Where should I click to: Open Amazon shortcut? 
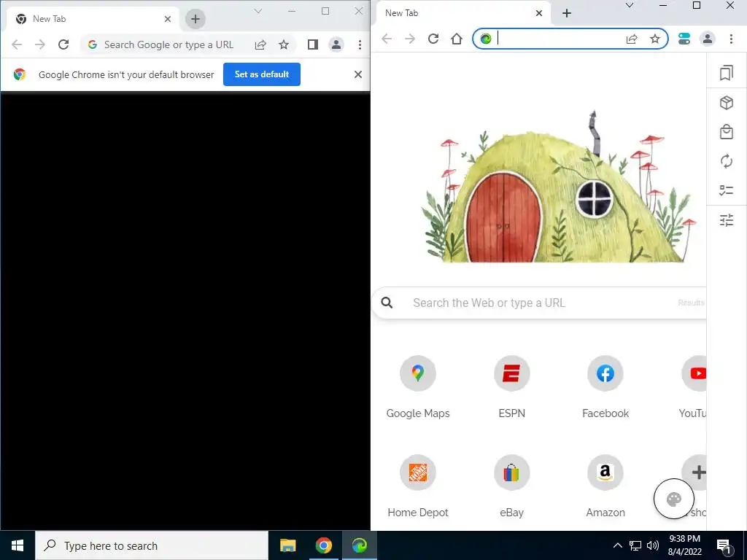[605, 472]
